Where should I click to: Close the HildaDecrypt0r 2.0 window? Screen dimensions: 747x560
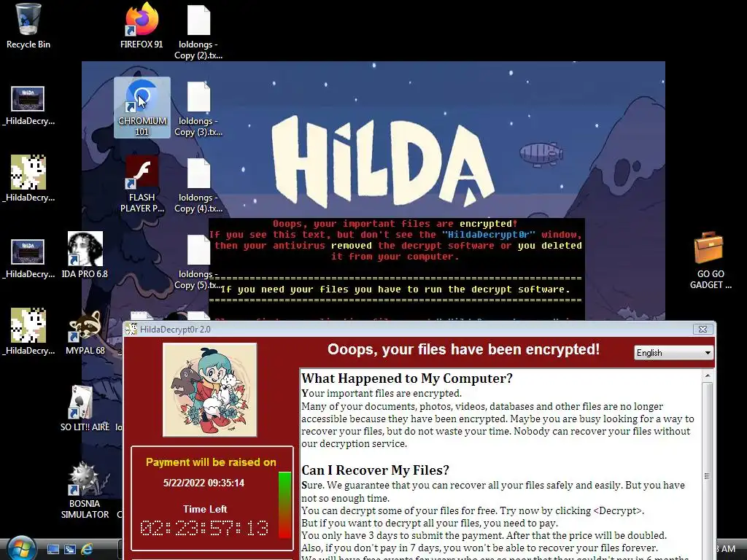pyautogui.click(x=703, y=329)
